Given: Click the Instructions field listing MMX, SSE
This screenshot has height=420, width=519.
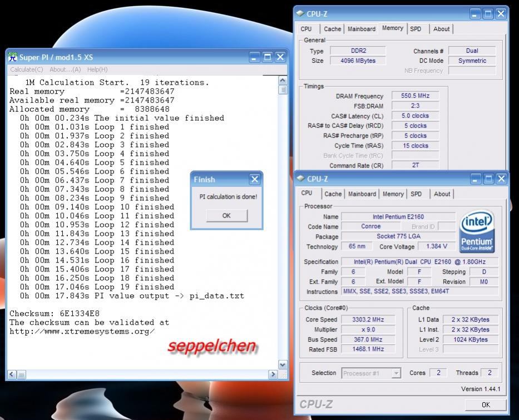Looking at the screenshot, I should tap(419, 291).
